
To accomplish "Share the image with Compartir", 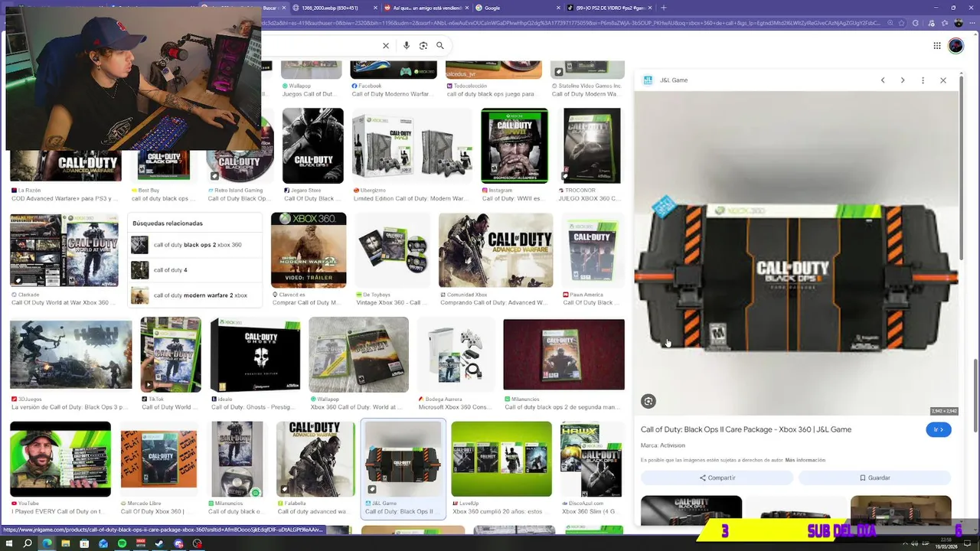I will coord(717,478).
